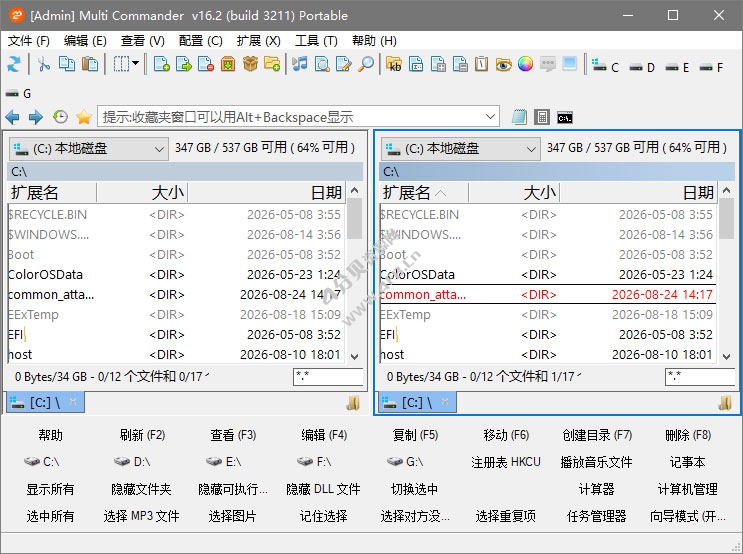Image resolution: width=743 pixels, height=554 pixels.
Task: Go back with the blue left arrow
Action: pos(12,117)
